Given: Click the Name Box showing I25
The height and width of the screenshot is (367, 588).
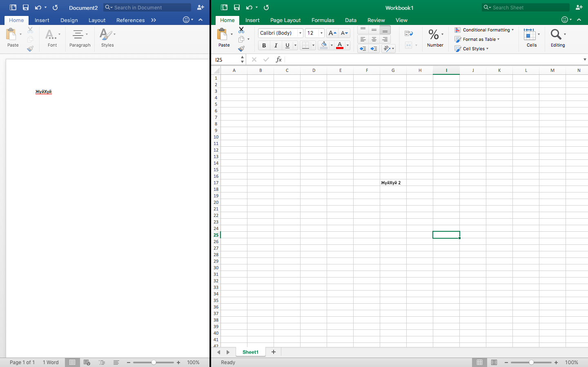Looking at the screenshot, I should 226,60.
